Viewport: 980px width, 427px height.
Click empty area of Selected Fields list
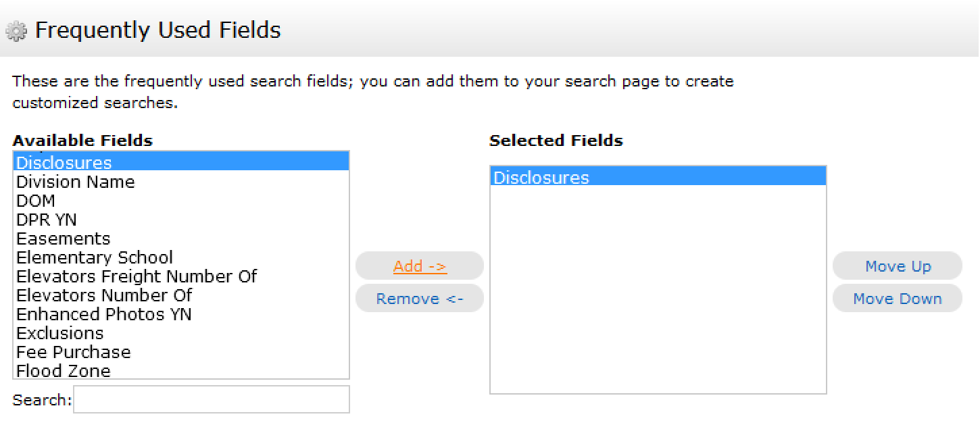(x=658, y=291)
